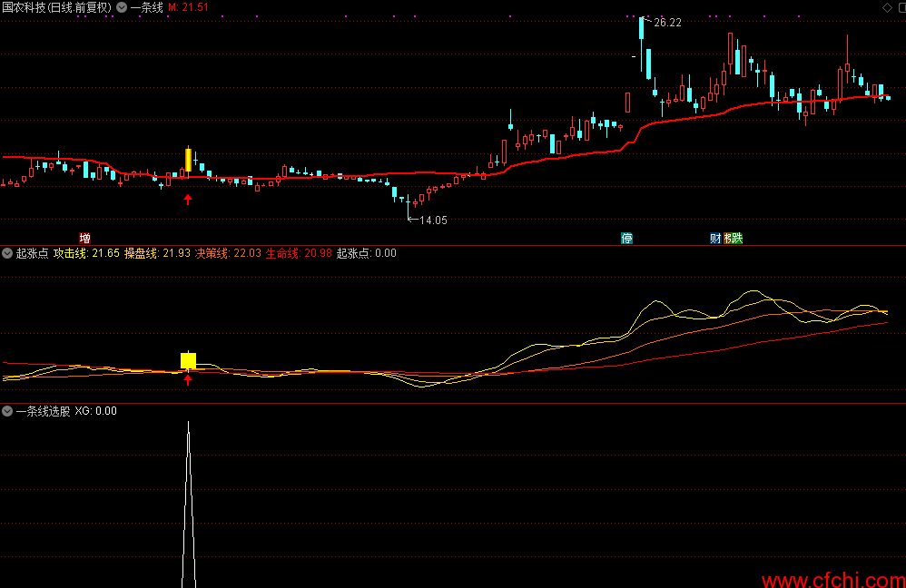Click the red 增 event marker
The width and height of the screenshot is (906, 588).
pos(85,238)
